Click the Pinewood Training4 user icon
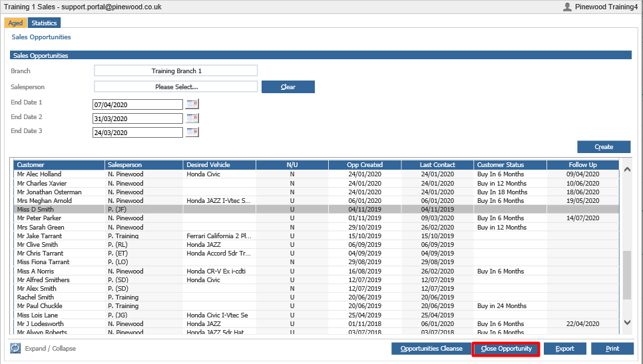643x364 pixels. [x=567, y=7]
